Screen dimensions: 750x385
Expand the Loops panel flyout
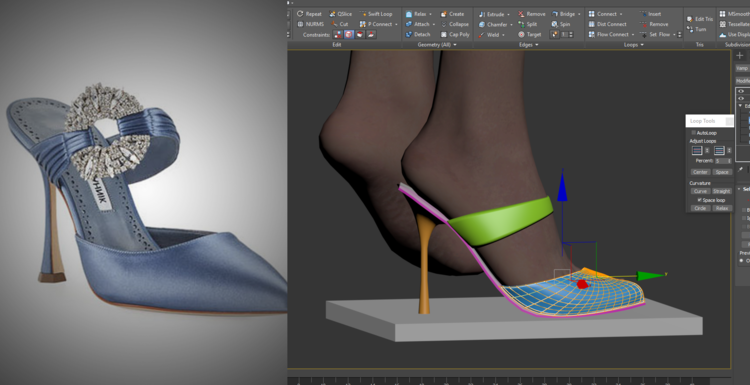641,44
